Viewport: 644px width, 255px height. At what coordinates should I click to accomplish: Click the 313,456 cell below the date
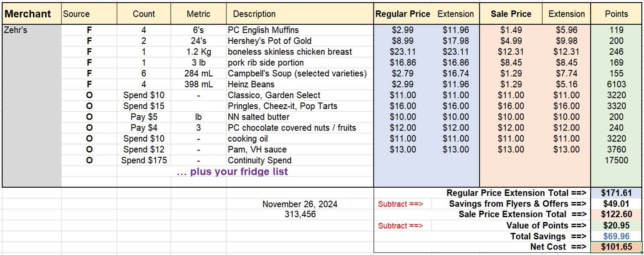pyautogui.click(x=300, y=214)
